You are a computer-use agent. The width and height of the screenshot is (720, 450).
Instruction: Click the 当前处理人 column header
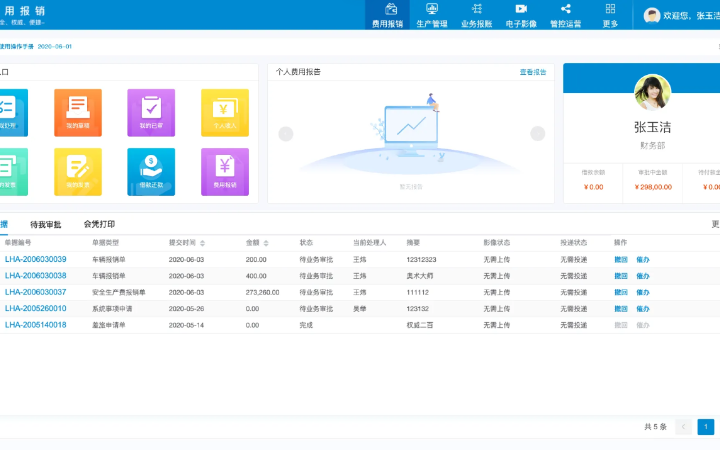pyautogui.click(x=369, y=242)
